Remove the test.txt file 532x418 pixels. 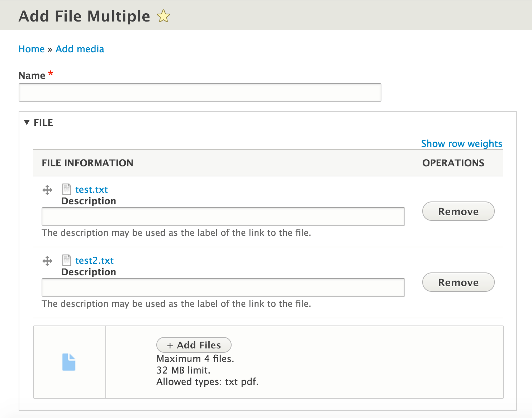coord(458,212)
